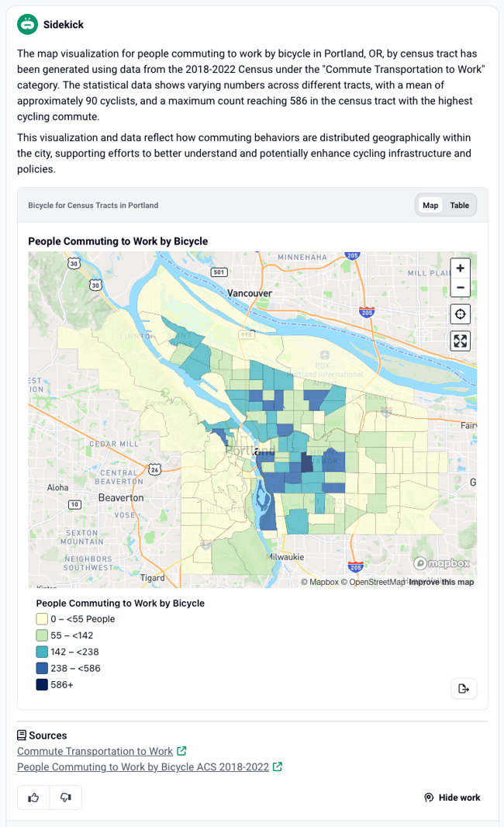The height and width of the screenshot is (827, 504).
Task: Click the darkest census tract on map
Action: click(306, 464)
